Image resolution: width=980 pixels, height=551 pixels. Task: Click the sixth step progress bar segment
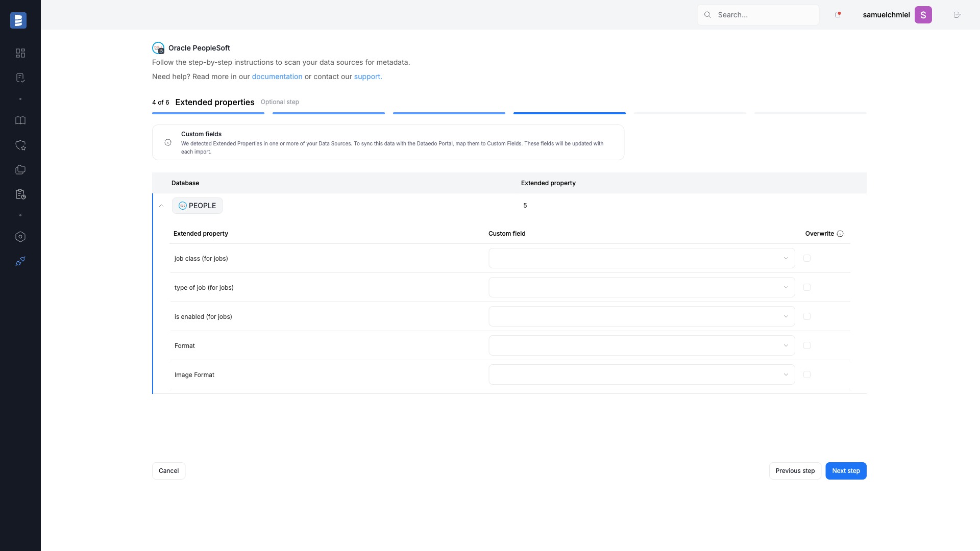point(811,113)
